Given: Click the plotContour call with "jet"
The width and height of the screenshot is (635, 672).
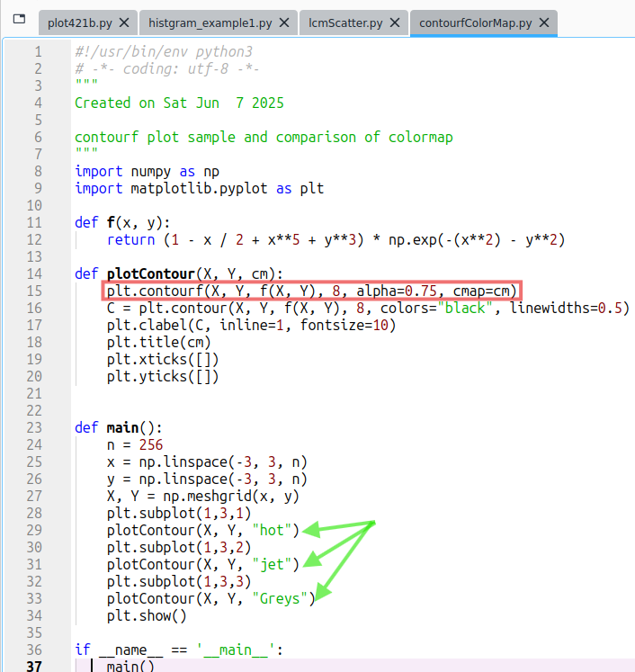Looking at the screenshot, I should click(x=203, y=564).
